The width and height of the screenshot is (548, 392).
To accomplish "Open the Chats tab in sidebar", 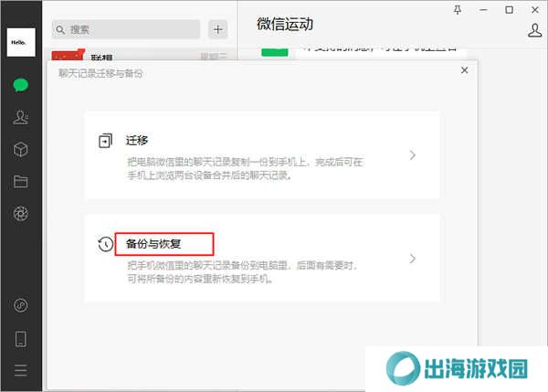I will (x=21, y=85).
